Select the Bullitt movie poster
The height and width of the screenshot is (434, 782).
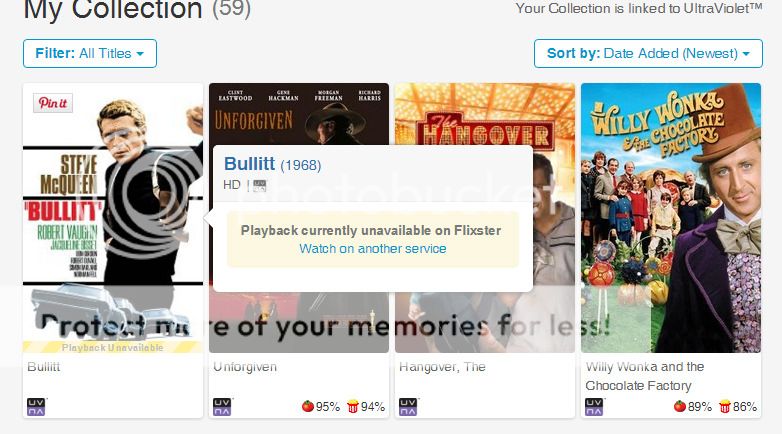coord(113,218)
